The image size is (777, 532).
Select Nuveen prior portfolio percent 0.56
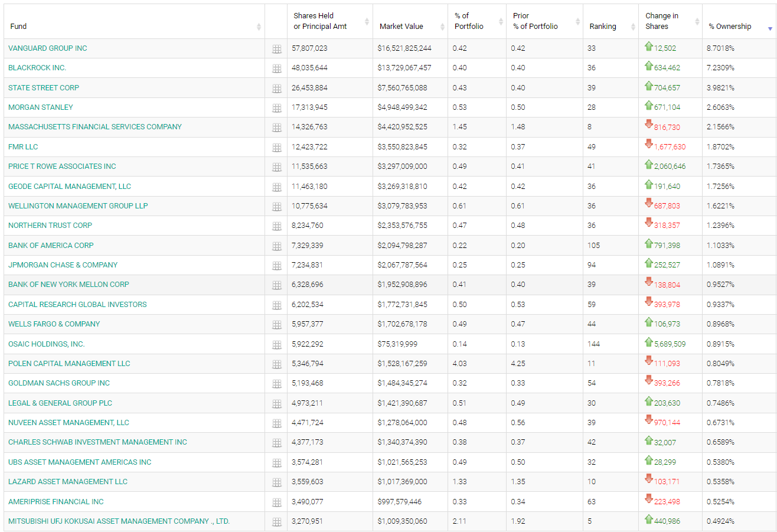[x=518, y=423]
